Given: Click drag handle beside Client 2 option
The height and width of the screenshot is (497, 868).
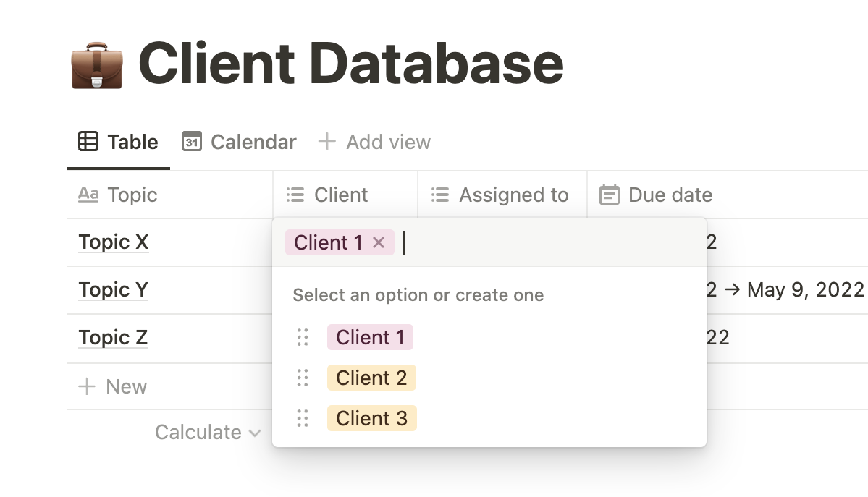Looking at the screenshot, I should point(303,378).
